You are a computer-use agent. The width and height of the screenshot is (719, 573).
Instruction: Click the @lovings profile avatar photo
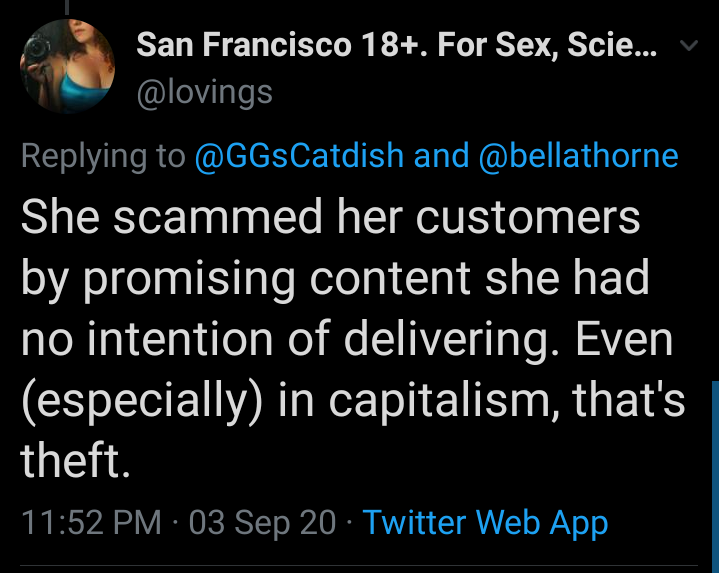pyautogui.click(x=67, y=67)
